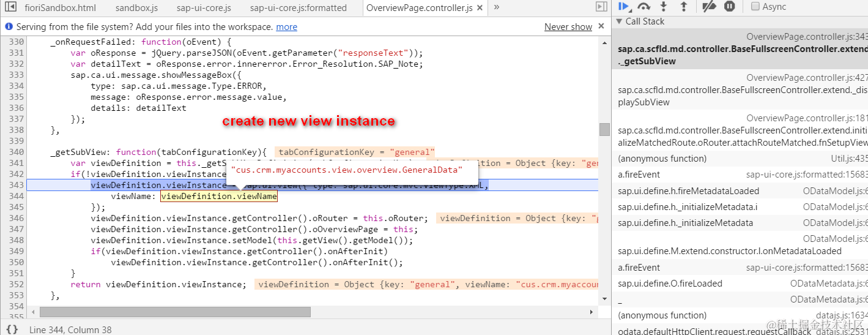
Task: Click the horizontal scrollbar left arrow
Action: (32, 312)
